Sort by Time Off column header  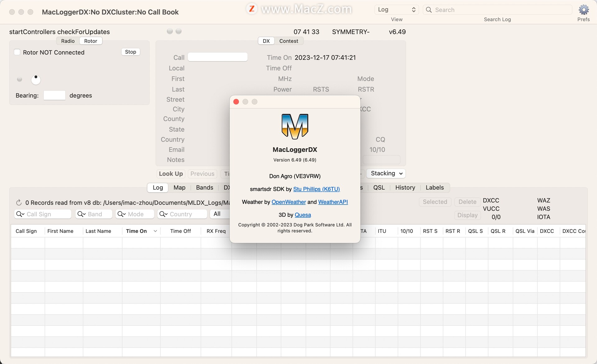[x=181, y=231]
